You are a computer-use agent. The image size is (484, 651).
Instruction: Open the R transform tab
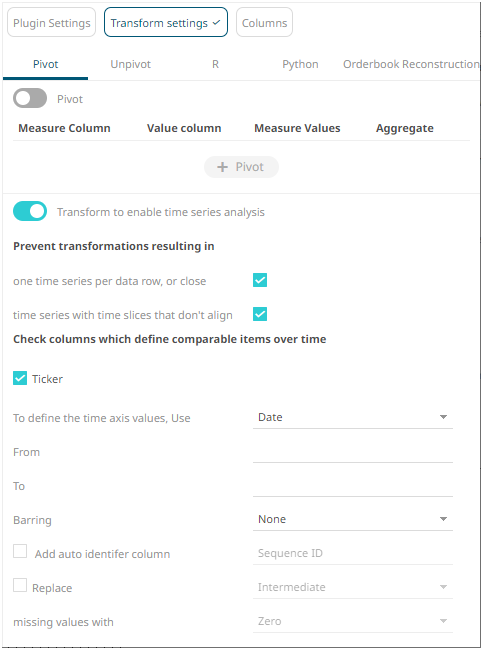pyautogui.click(x=215, y=64)
